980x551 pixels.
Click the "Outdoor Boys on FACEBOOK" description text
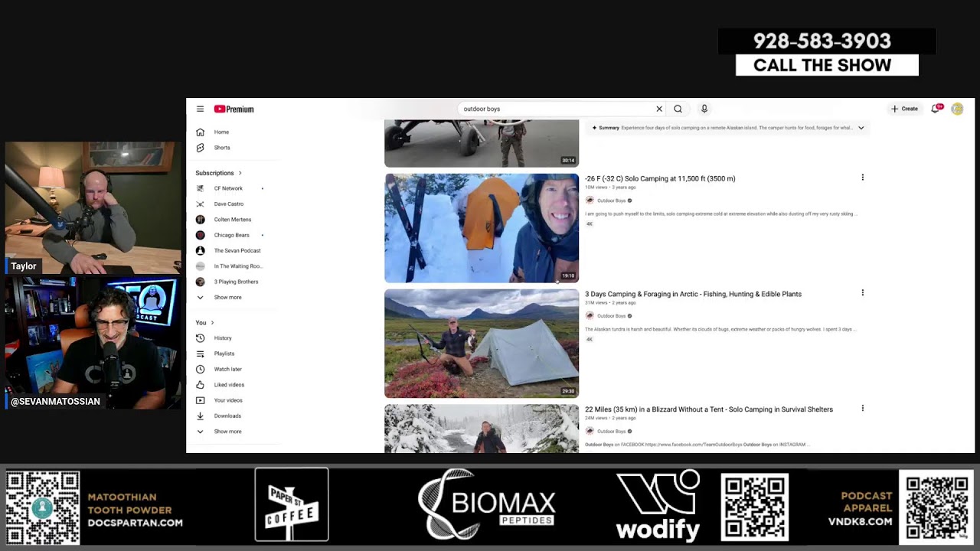click(x=697, y=445)
